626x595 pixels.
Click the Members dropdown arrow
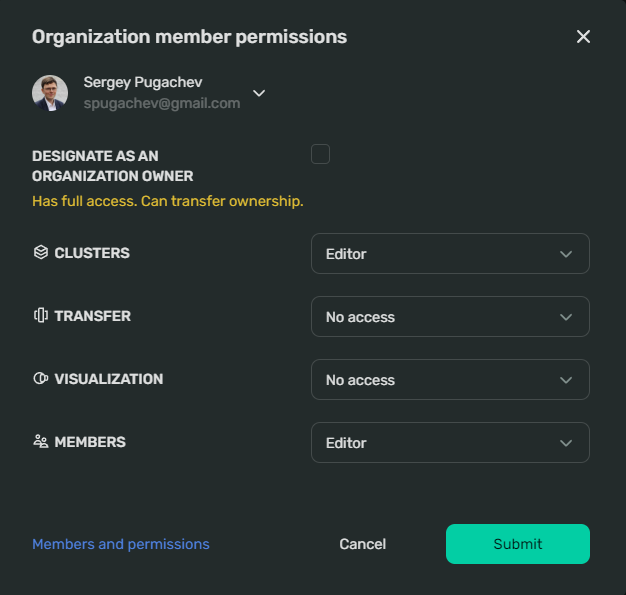coord(566,443)
